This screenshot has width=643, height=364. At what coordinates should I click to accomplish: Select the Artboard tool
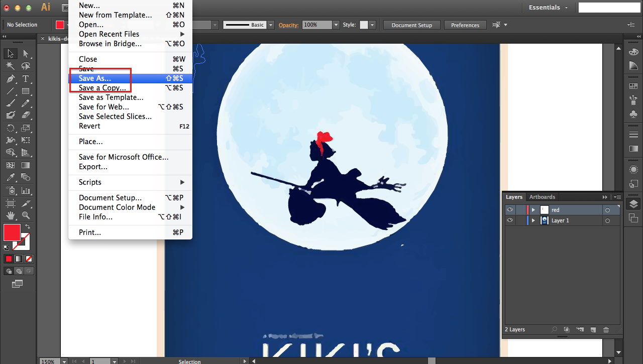11,203
